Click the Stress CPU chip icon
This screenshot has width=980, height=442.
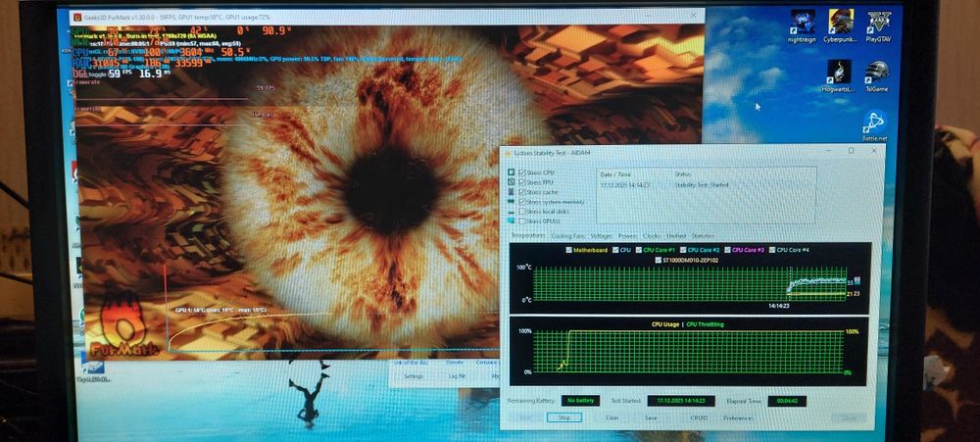tap(512, 172)
